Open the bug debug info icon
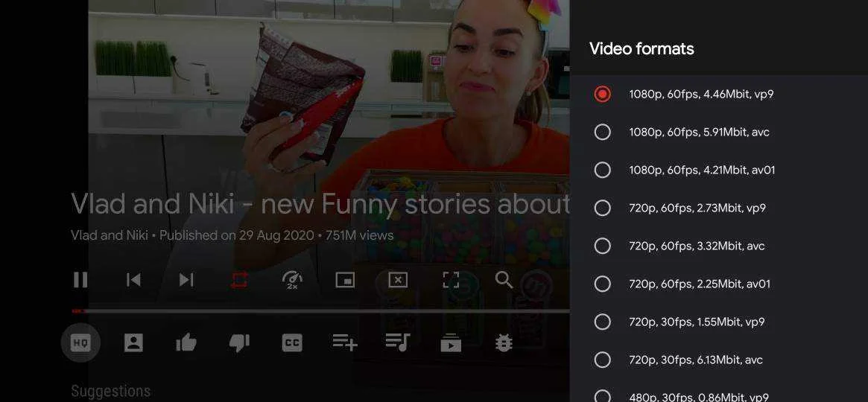Screen dimensions: 868x402 504,343
